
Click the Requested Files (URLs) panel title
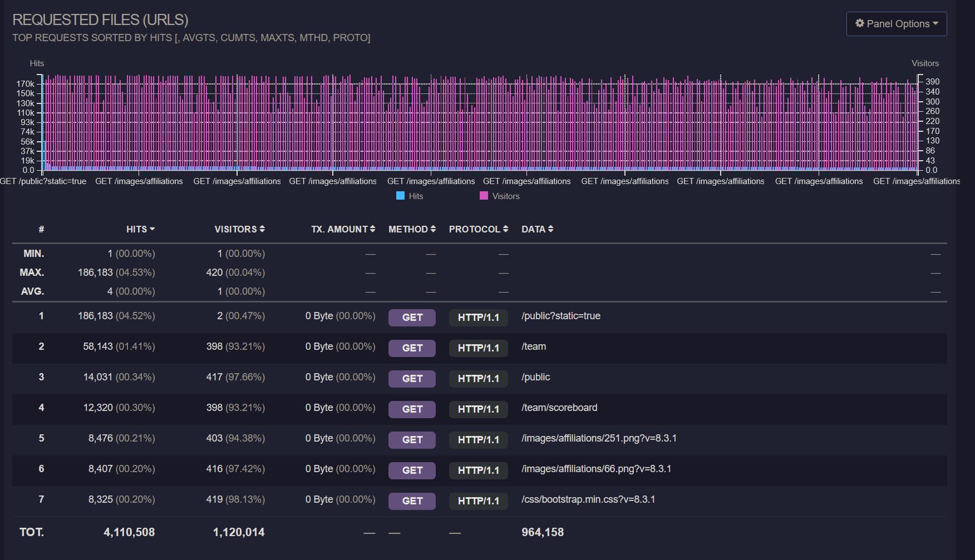pyautogui.click(x=100, y=20)
